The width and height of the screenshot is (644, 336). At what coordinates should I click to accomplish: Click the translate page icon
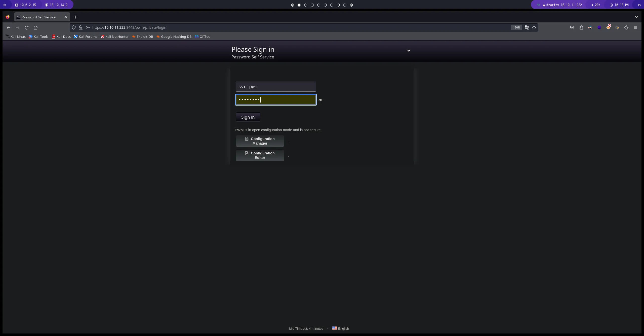(527, 27)
